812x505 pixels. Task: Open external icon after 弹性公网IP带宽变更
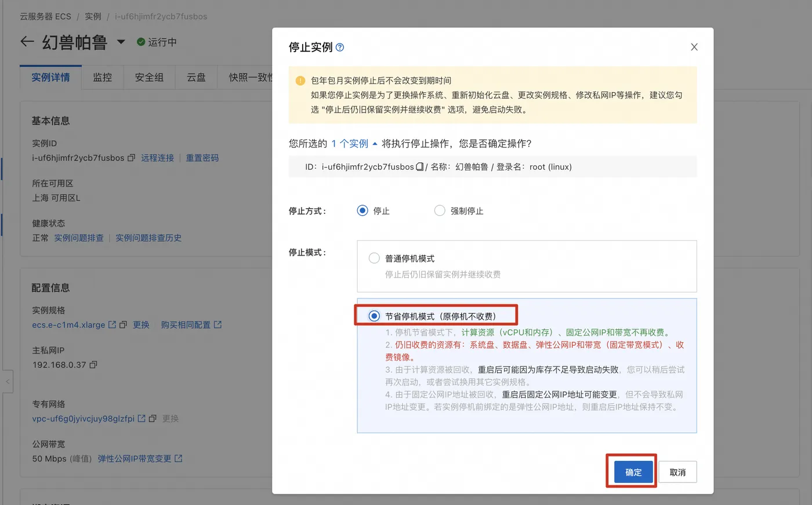[179, 459]
